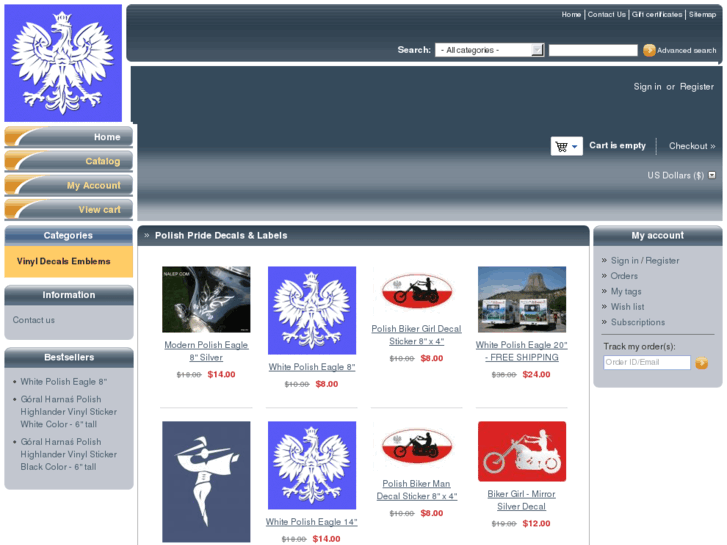Select the Home side menu tab

[x=69, y=137]
